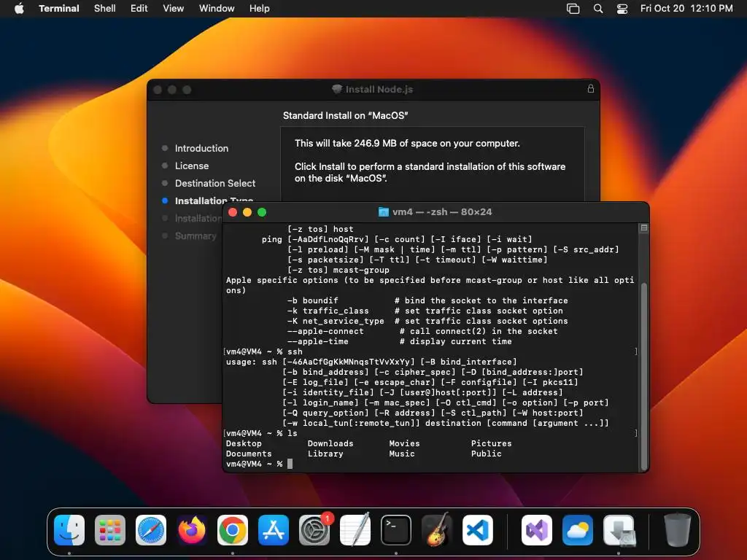Zoom the Terminal window with green button

[262, 212]
